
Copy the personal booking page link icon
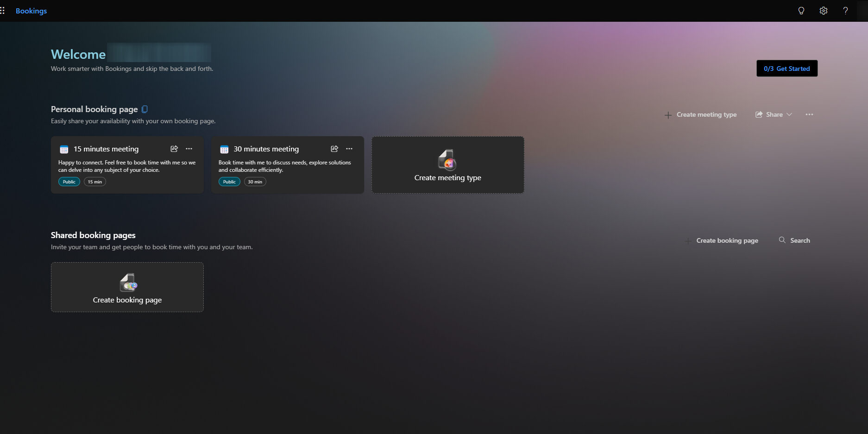pos(145,109)
